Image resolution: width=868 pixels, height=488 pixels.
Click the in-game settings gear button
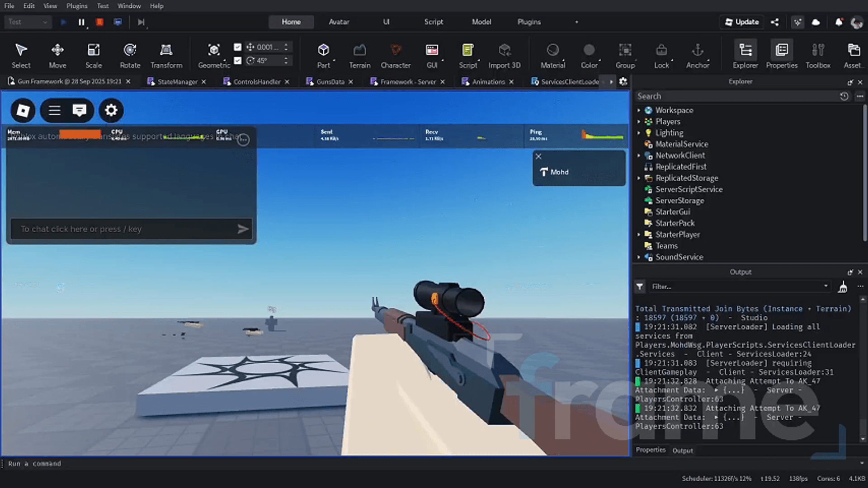pos(111,110)
